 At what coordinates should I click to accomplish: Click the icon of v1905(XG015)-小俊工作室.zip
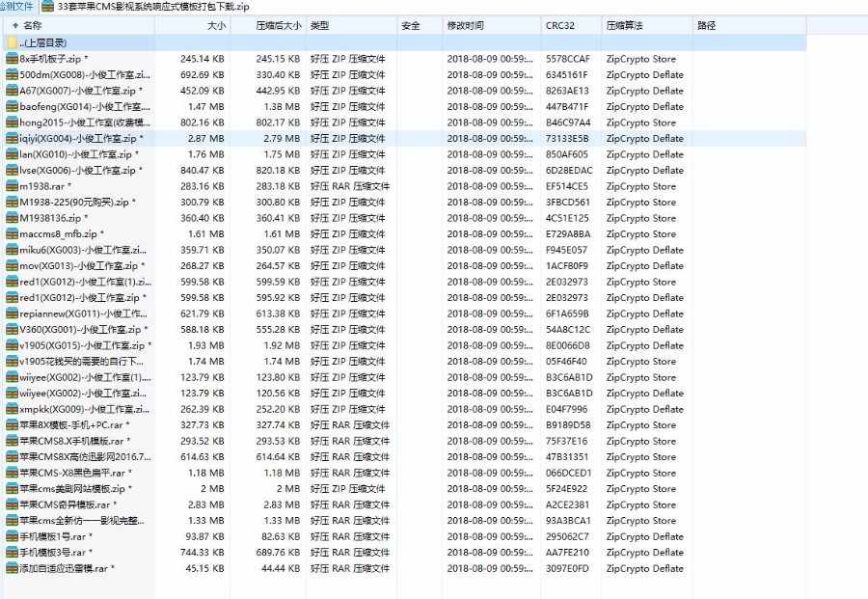point(12,345)
